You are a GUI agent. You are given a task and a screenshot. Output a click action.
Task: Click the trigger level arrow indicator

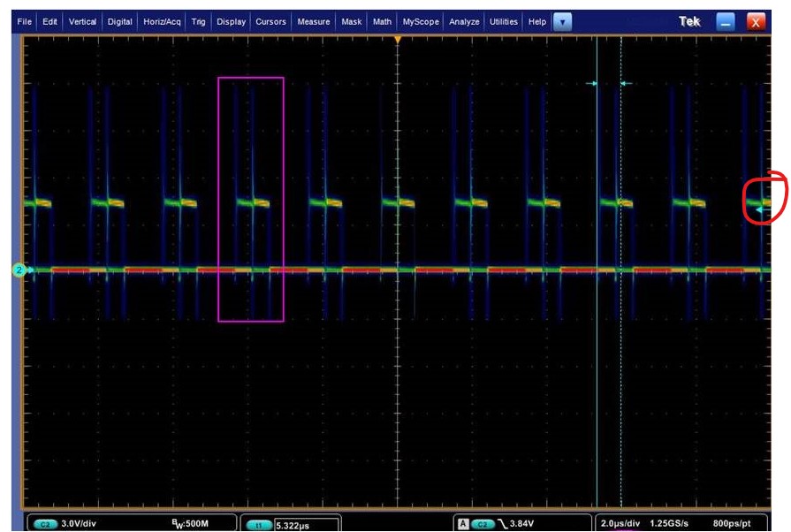[762, 209]
